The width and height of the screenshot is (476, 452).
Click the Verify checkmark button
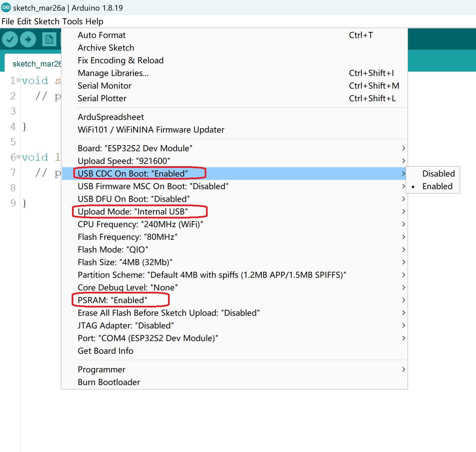10,40
